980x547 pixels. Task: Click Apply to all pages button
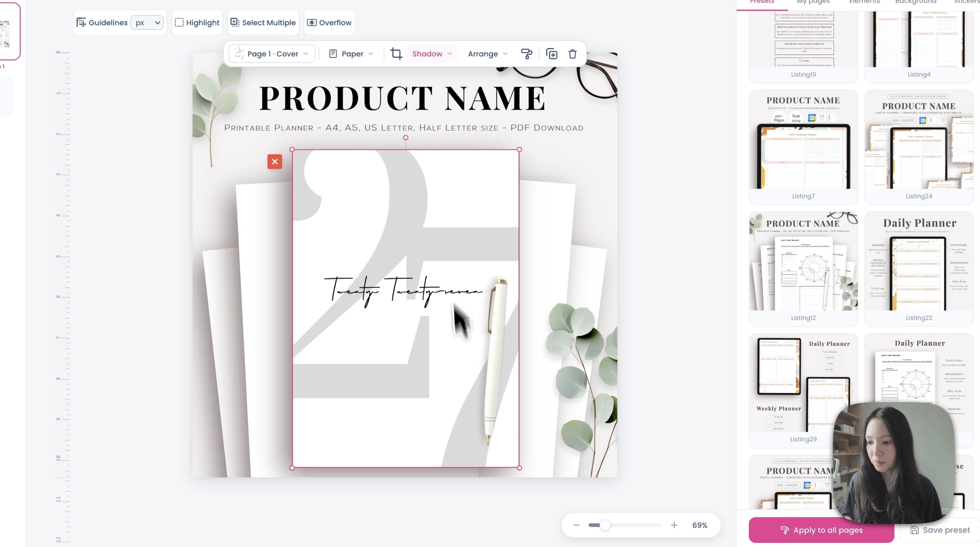pos(821,530)
